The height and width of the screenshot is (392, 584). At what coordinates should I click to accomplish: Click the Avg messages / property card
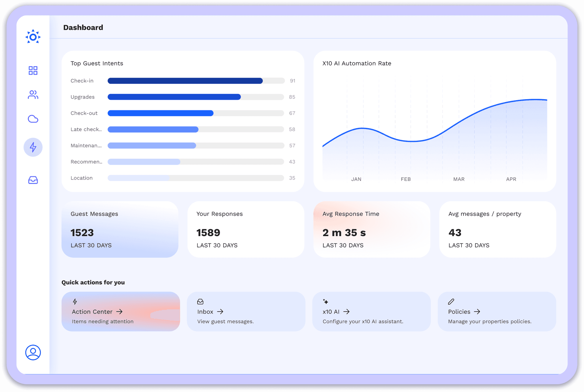click(497, 229)
